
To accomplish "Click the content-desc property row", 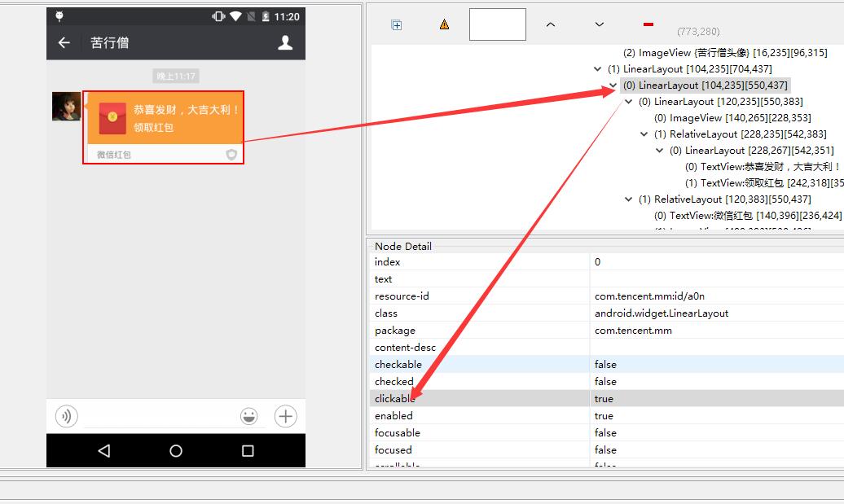I will 607,348.
